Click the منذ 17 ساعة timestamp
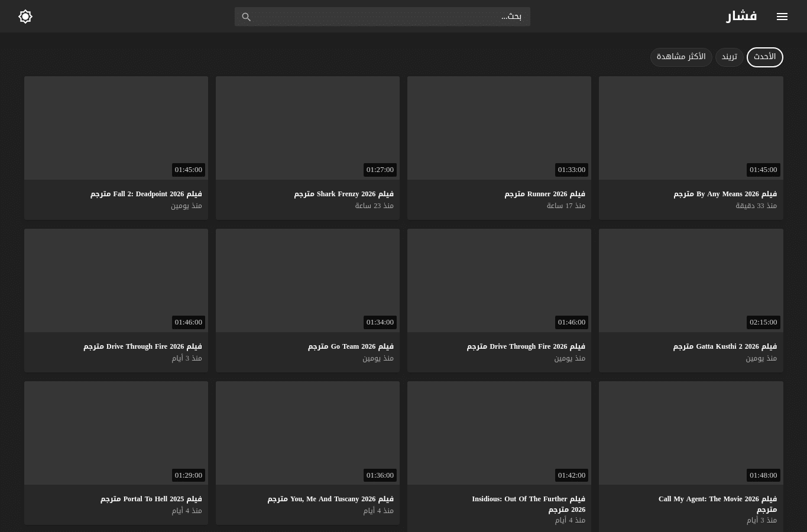 click(566, 206)
